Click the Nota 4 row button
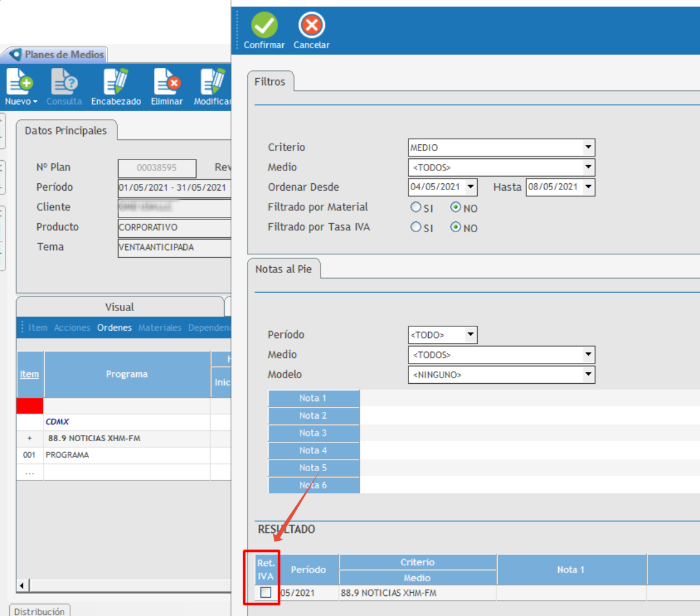Screen dimensions: 700x616 313,450
